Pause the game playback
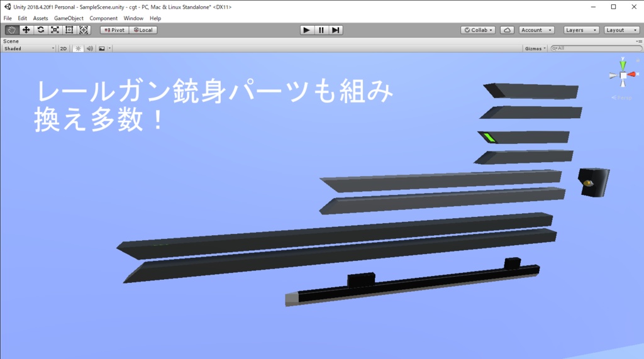 (x=321, y=30)
